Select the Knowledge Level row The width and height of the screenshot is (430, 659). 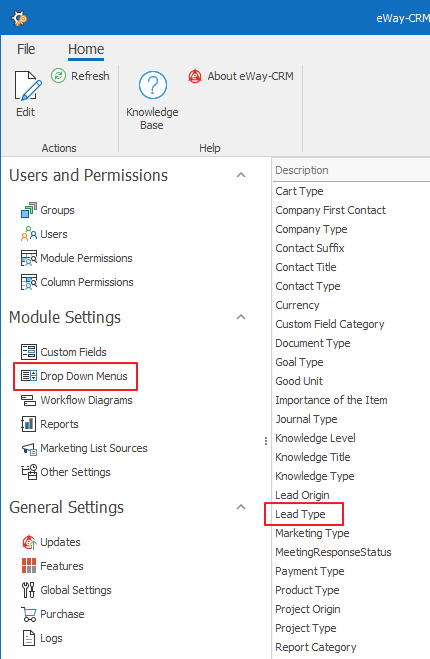click(351, 438)
